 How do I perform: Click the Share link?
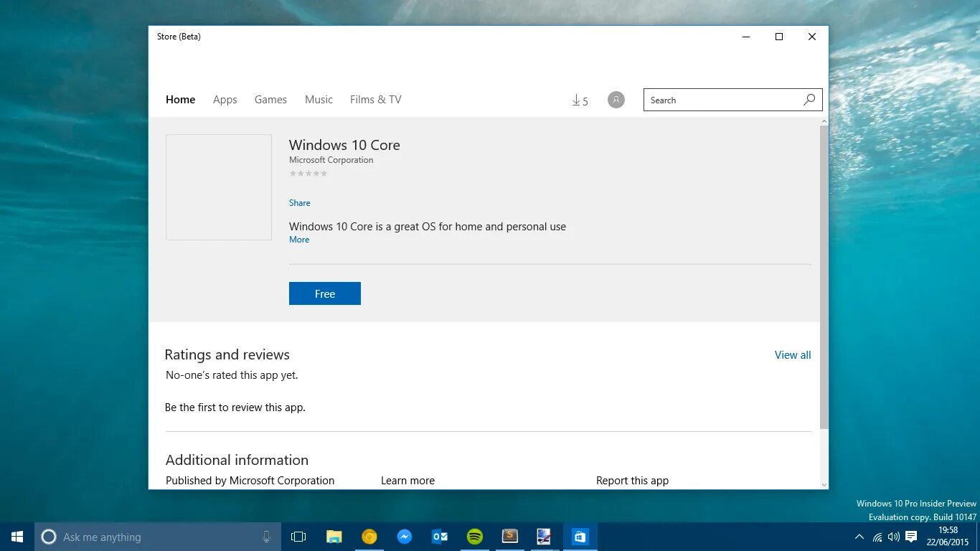(300, 203)
